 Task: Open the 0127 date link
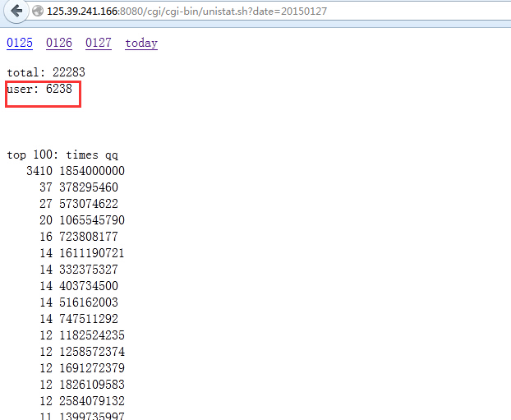pyautogui.click(x=99, y=43)
